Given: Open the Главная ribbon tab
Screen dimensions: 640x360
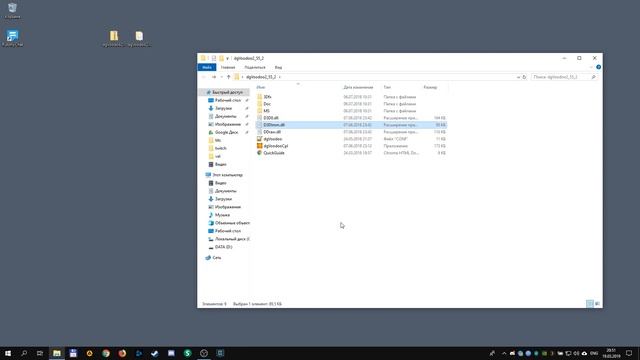Looking at the screenshot, I should [228, 67].
